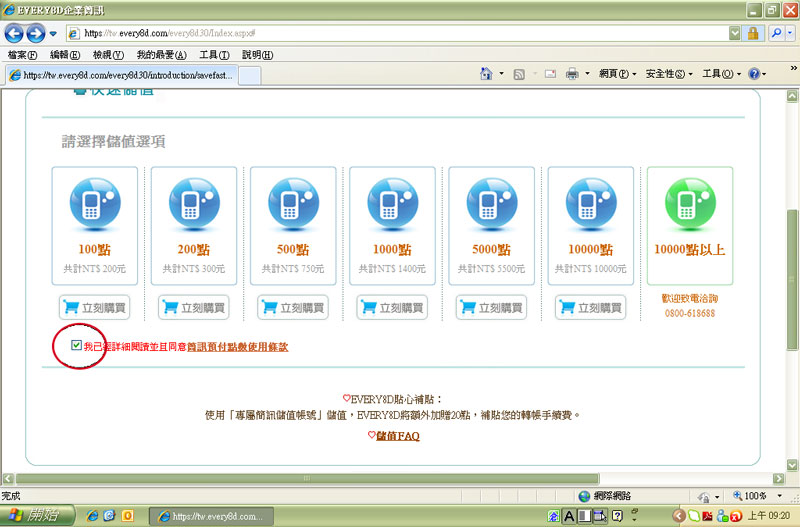Image resolution: width=800 pixels, height=527 pixels.
Task: Go forward with the browser forward arrow
Action: pyautogui.click(x=36, y=34)
